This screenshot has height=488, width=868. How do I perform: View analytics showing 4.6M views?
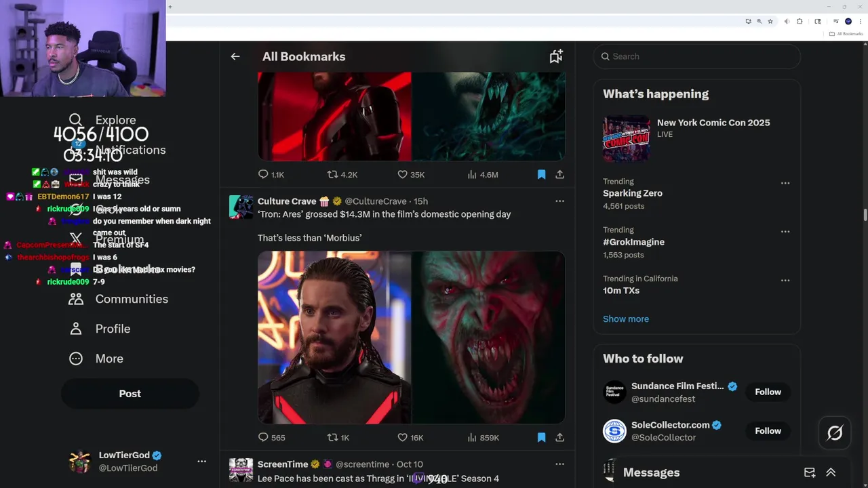click(x=483, y=175)
